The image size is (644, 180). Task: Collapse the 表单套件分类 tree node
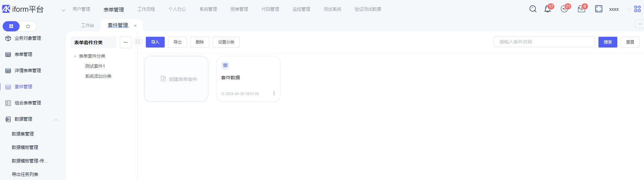75,56
